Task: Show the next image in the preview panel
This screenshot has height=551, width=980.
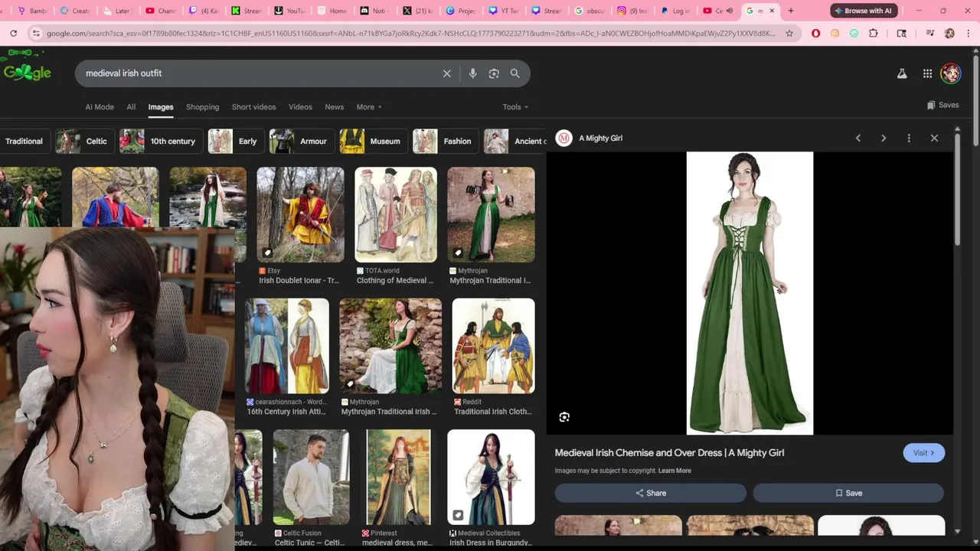Action: click(x=884, y=139)
